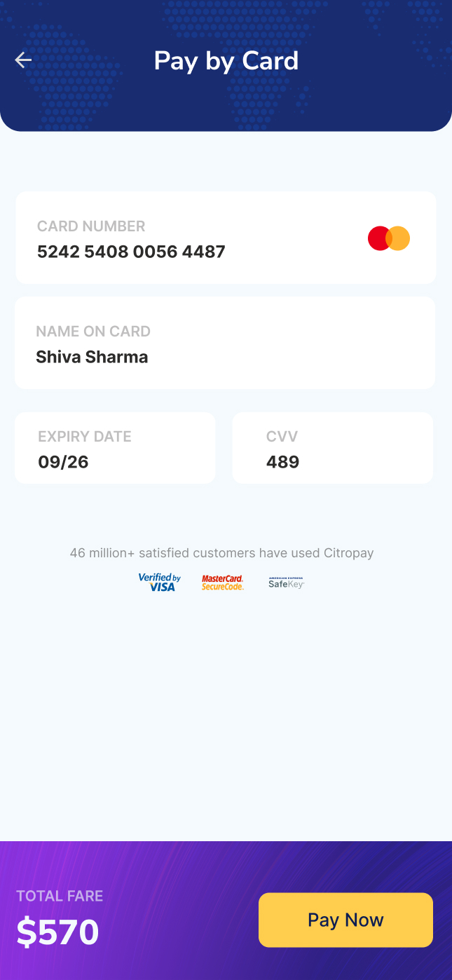Select the card number 5242 5408 0056 4487
The width and height of the screenshot is (452, 980).
[131, 252]
